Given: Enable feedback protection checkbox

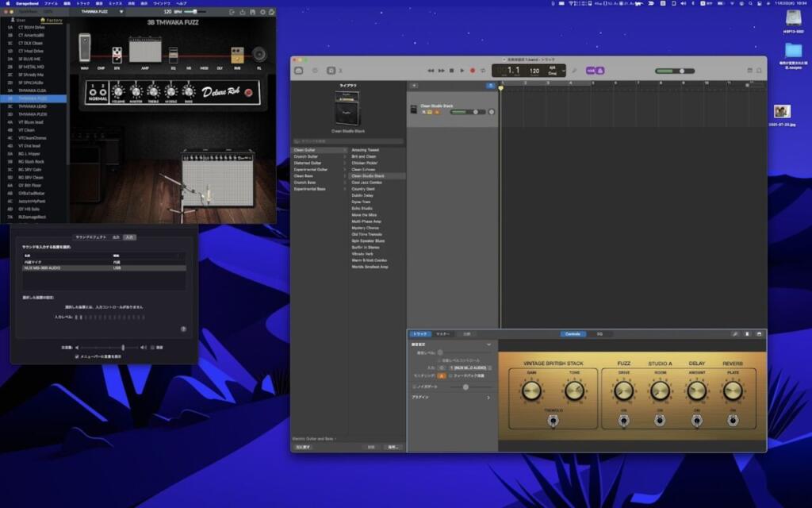Looking at the screenshot, I should click(450, 375).
